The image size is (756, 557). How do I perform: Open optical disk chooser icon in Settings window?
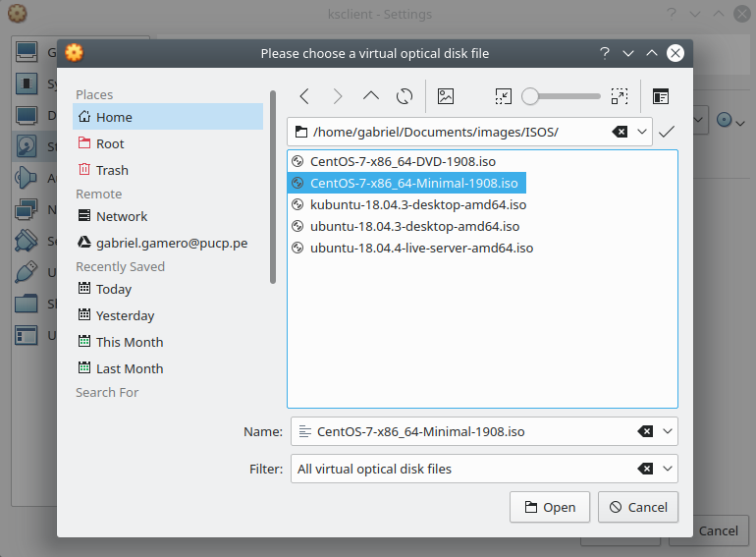729,120
